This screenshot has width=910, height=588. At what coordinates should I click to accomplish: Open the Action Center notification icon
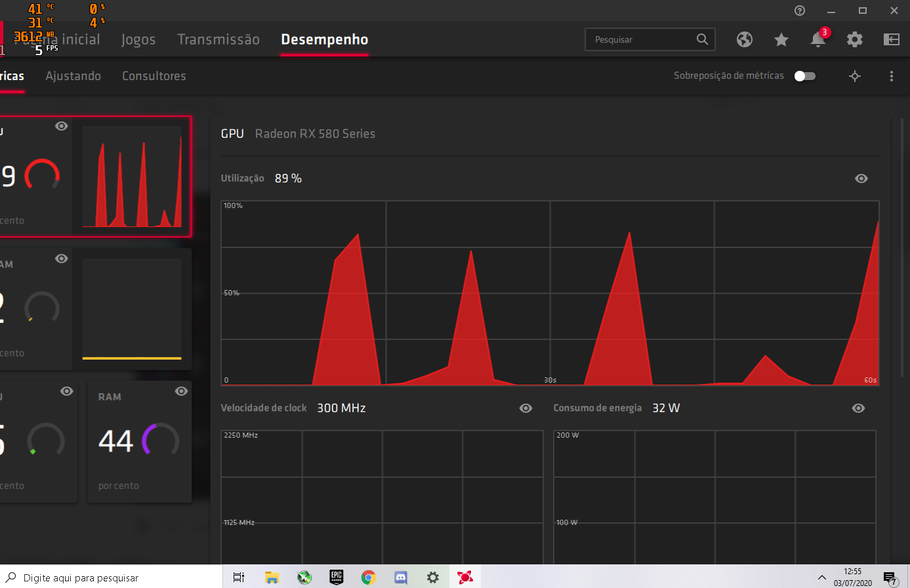[890, 578]
